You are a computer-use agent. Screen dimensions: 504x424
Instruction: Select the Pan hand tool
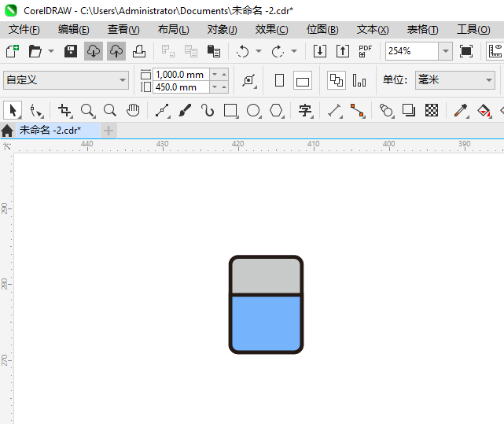pos(134,110)
